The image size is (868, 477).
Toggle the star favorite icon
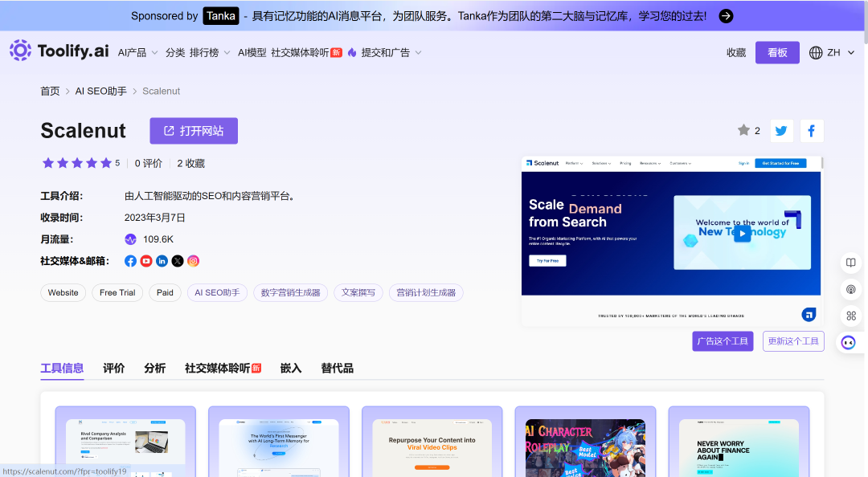point(743,130)
